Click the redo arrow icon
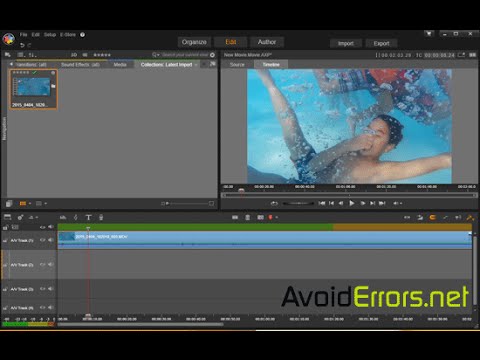 pos(29,45)
